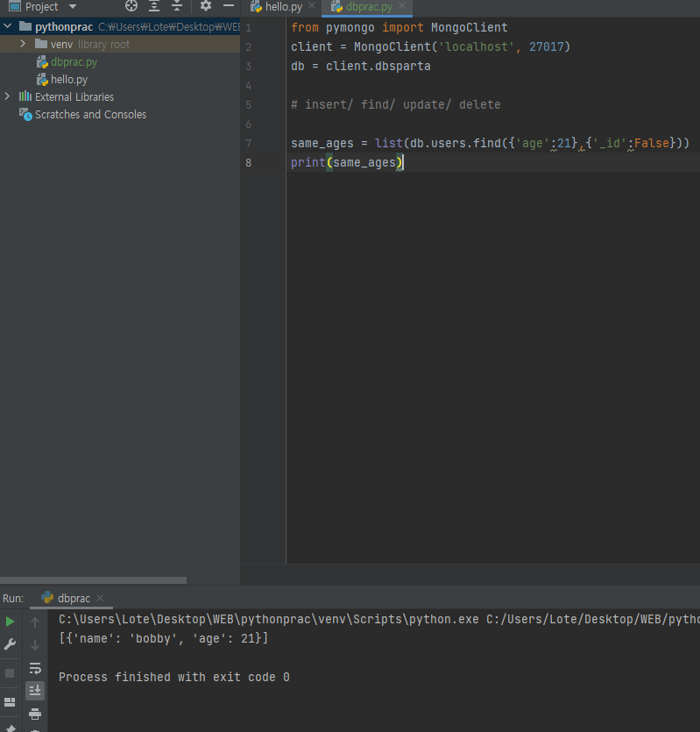This screenshot has width=700, height=732.
Task: Click the '# insert/ find/ update/ delete' comment
Action: pyautogui.click(x=396, y=104)
